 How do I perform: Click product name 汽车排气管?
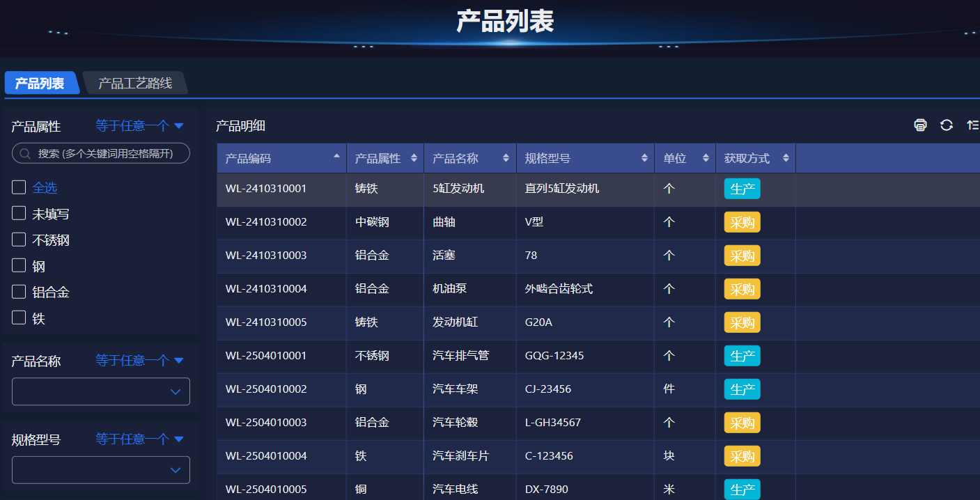(x=460, y=356)
